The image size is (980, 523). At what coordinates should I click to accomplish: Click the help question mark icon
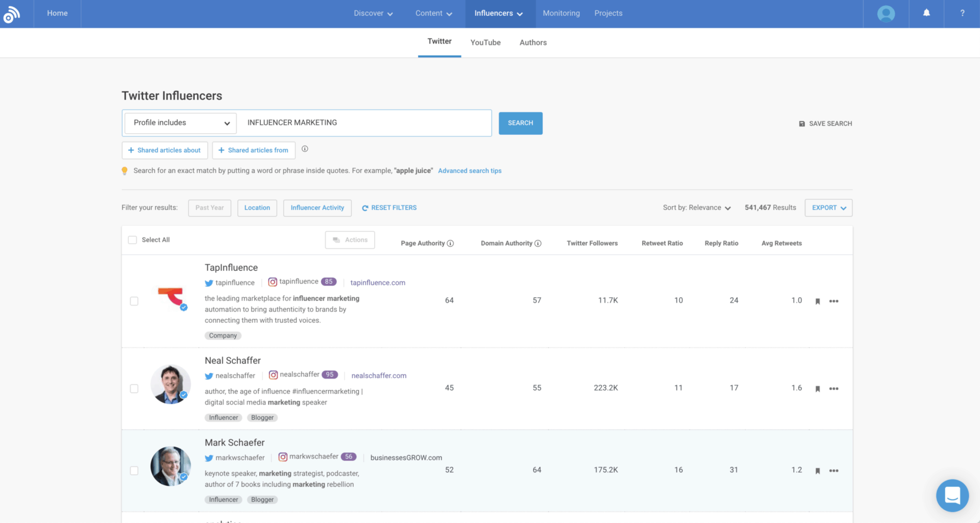pyautogui.click(x=962, y=13)
